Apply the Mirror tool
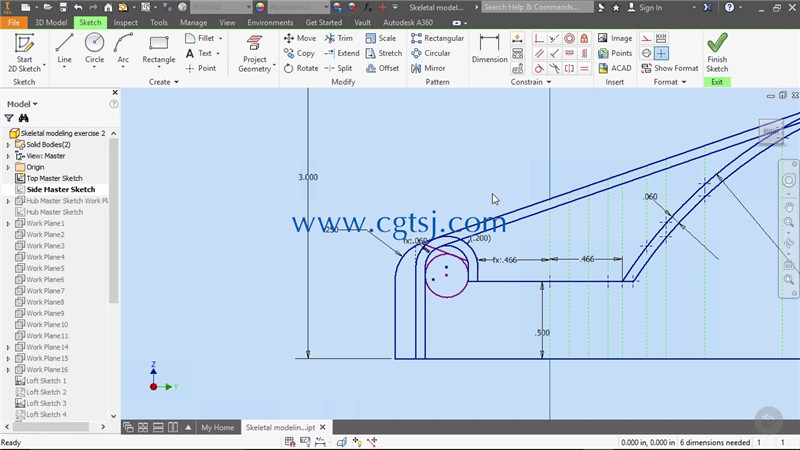This screenshot has width=800, height=450. coord(428,68)
